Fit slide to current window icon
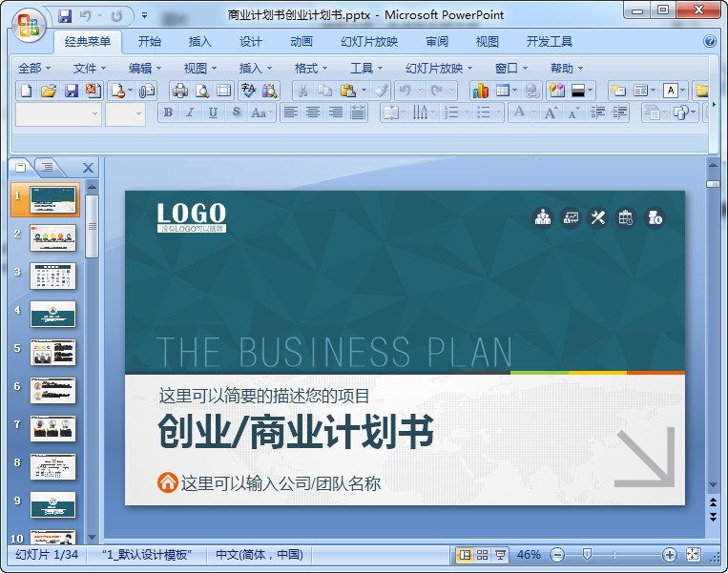 click(694, 555)
